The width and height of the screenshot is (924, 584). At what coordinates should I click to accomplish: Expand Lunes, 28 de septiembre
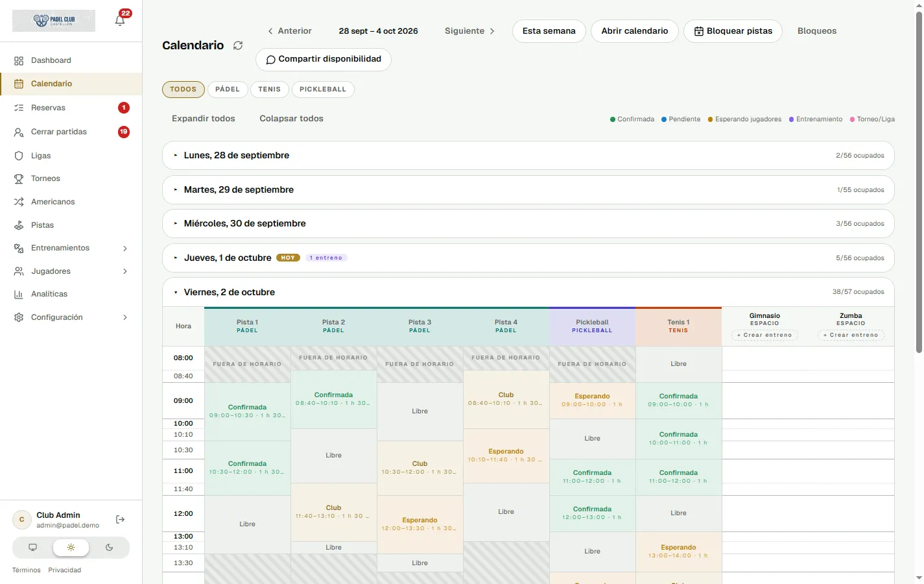point(528,156)
